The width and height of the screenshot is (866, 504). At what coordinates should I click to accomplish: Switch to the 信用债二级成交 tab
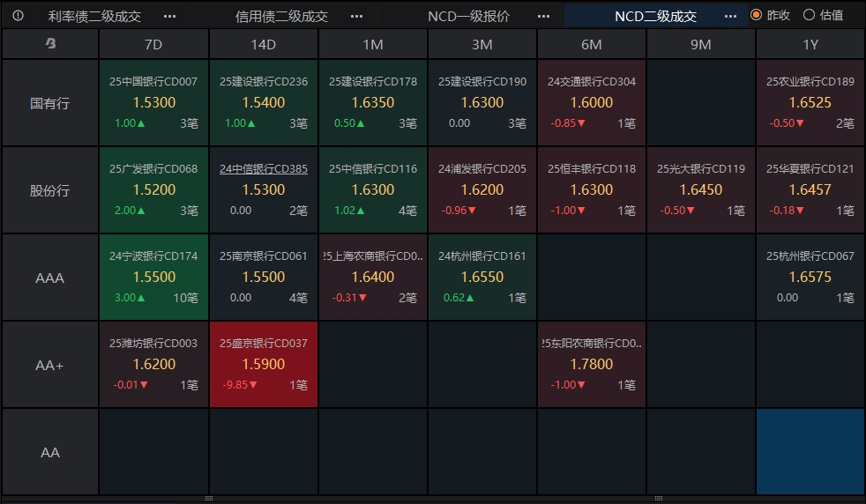[x=281, y=16]
